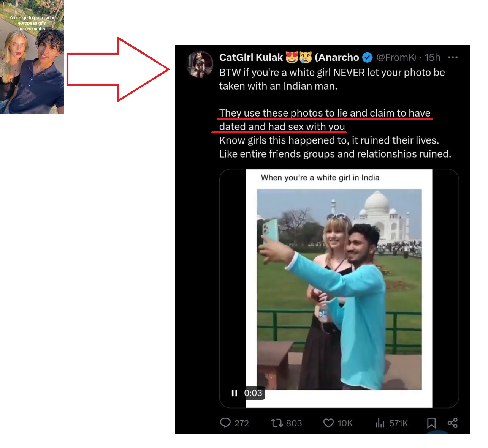Click the blue verified badge
The height and width of the screenshot is (448, 488).
(367, 57)
